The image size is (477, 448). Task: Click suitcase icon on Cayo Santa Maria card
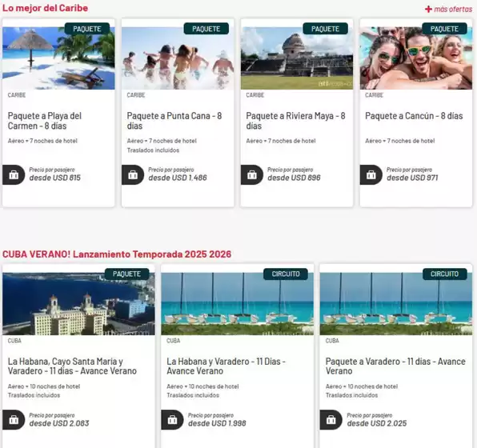[14, 420]
